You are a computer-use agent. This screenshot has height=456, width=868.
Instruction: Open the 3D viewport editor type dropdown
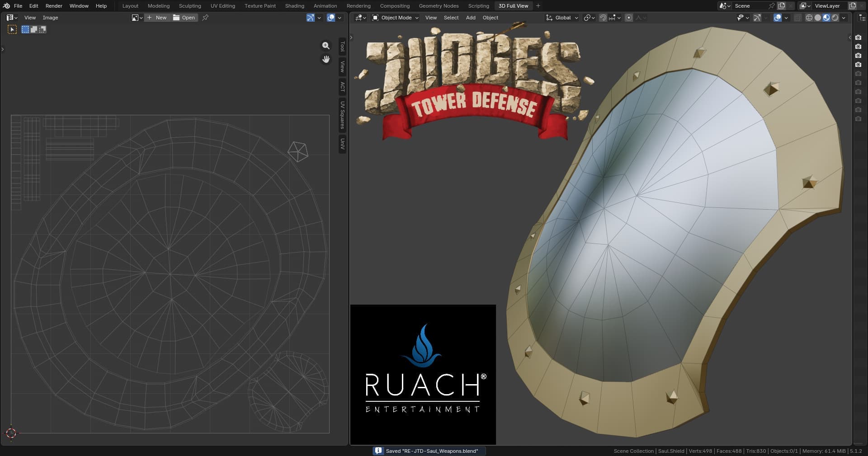(360, 18)
